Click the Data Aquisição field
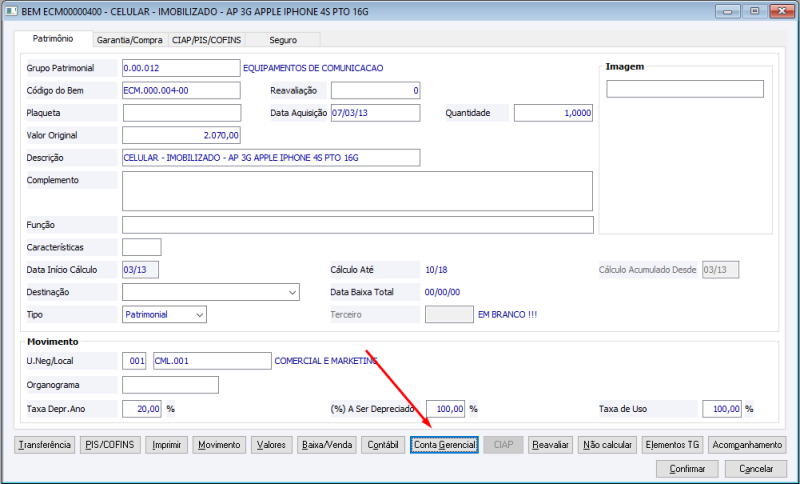The width and height of the screenshot is (800, 484). click(x=376, y=113)
